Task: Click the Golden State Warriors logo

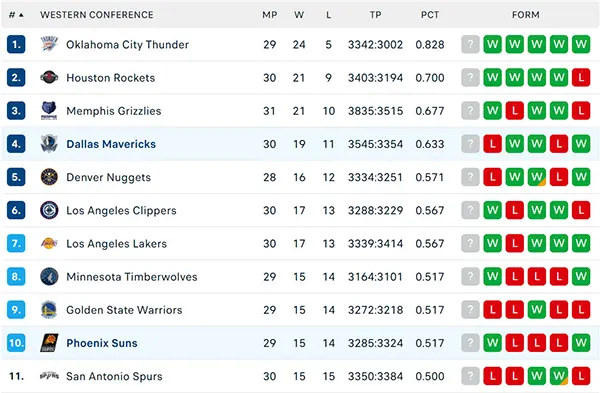Action: (49, 310)
